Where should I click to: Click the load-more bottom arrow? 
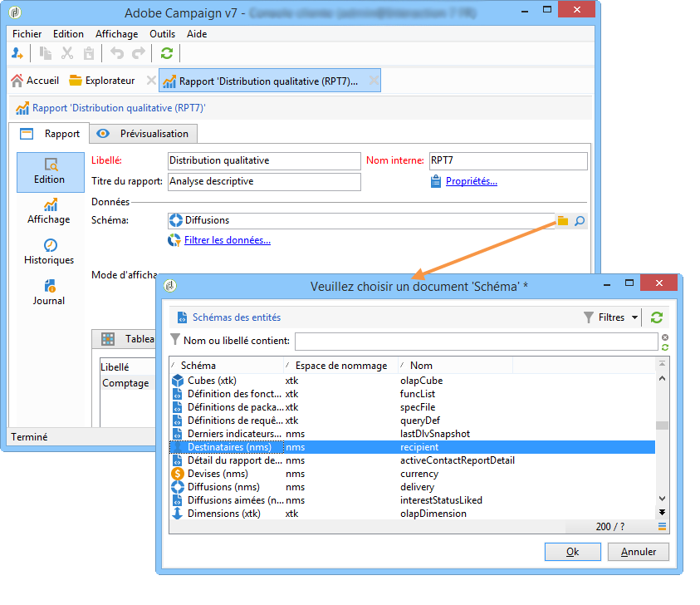pos(662,512)
